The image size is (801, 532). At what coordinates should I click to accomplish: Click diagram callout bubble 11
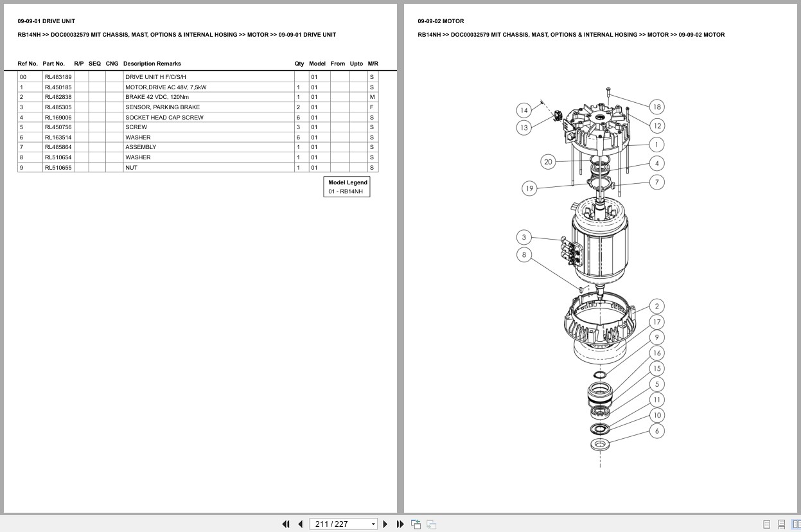point(656,400)
